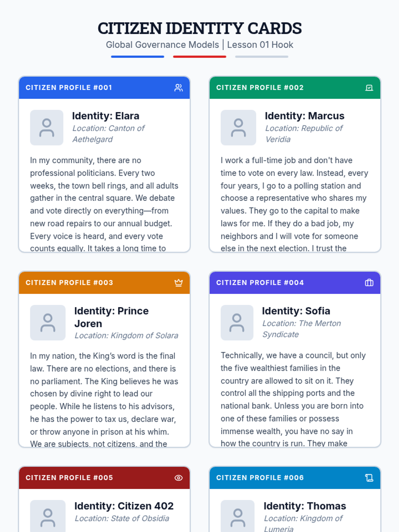Viewport: 399px width, 532px height.
Task: Click Prince Joren's avatar image
Action: [x=48, y=323]
